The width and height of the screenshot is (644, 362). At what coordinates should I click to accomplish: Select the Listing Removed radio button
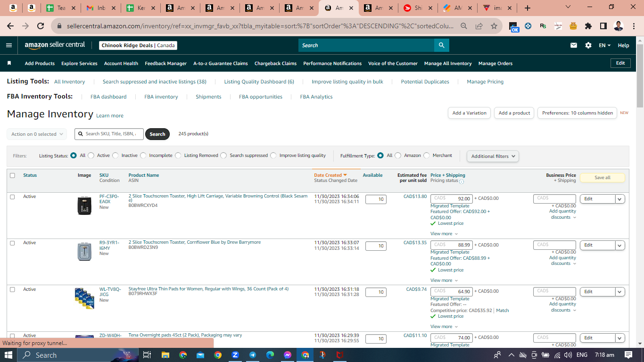point(178,156)
